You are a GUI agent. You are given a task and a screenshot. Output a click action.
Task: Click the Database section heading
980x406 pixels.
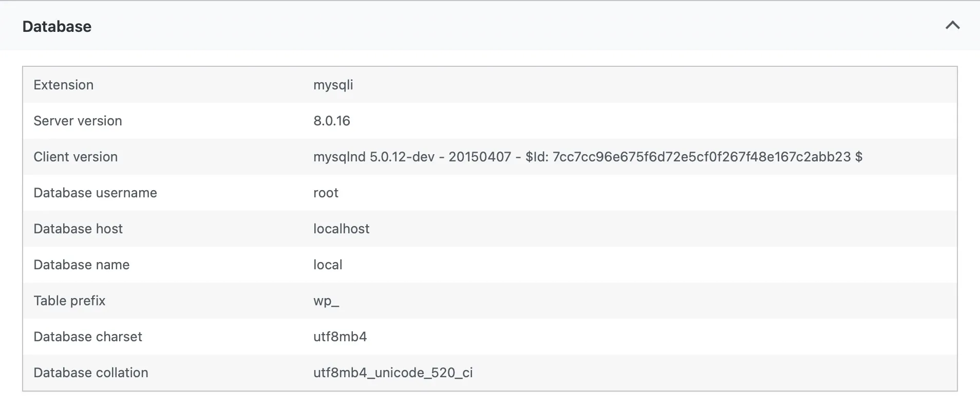pyautogui.click(x=57, y=26)
